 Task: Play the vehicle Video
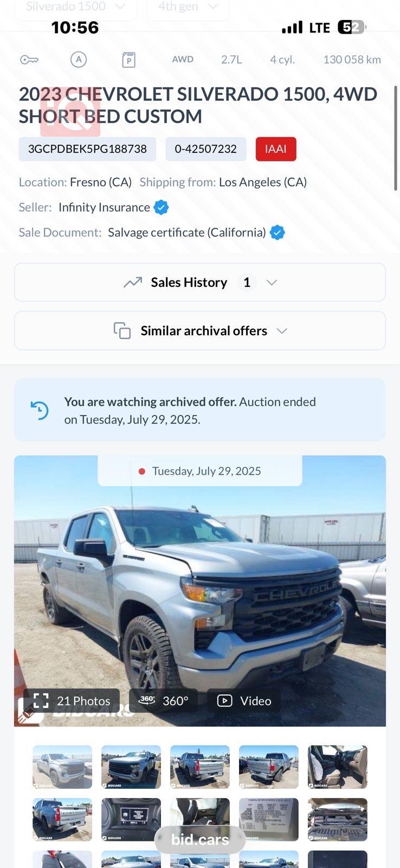coord(244,700)
